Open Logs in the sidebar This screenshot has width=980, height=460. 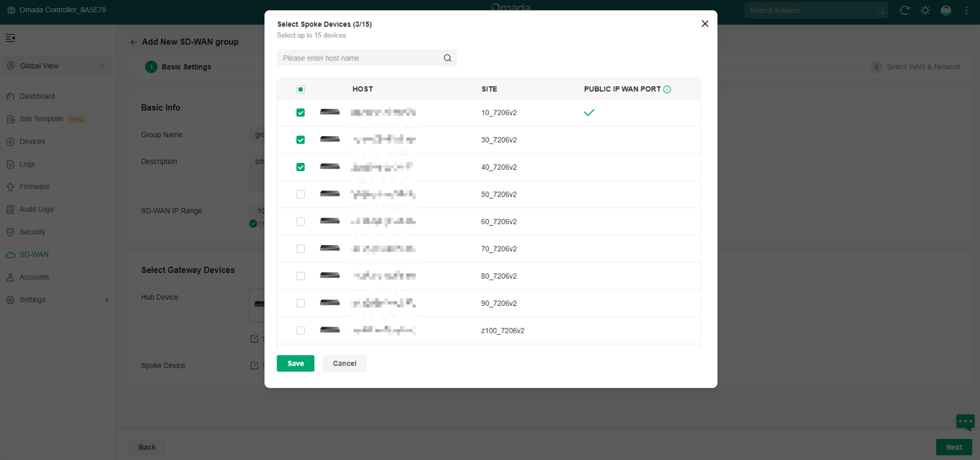coord(27,164)
